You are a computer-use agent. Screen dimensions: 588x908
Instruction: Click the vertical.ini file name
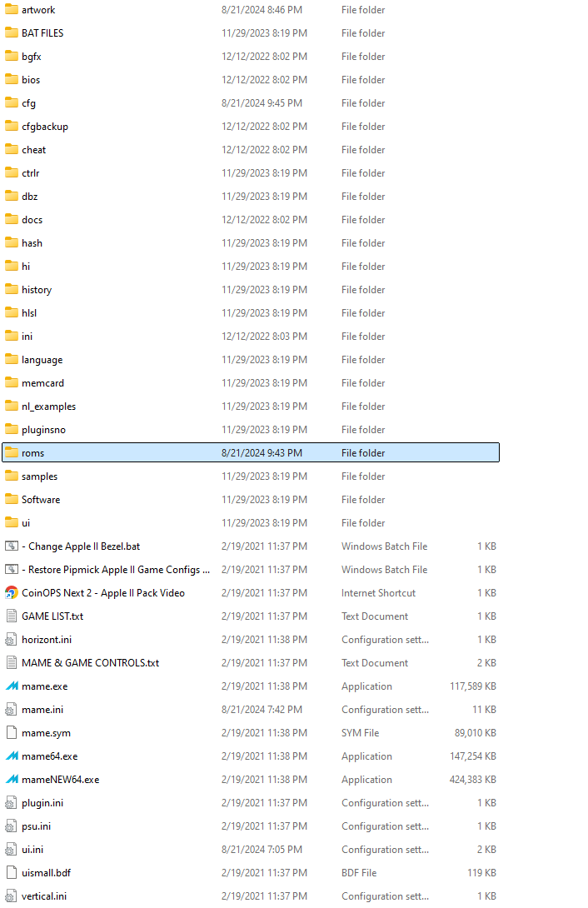(44, 896)
